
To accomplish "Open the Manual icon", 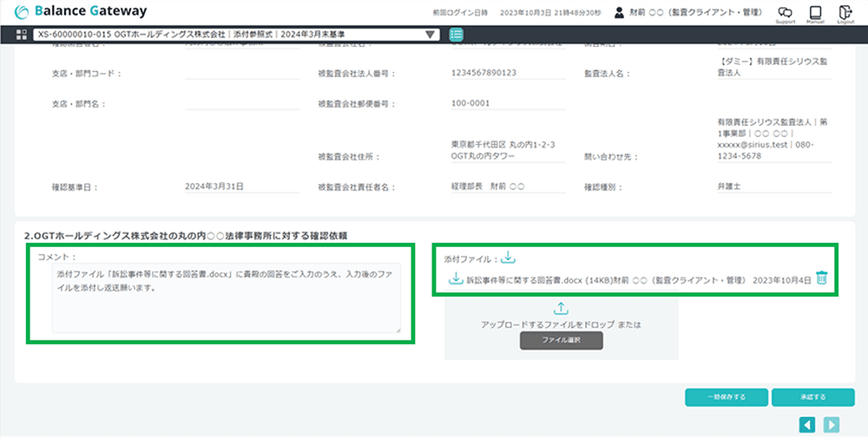I will (x=815, y=12).
